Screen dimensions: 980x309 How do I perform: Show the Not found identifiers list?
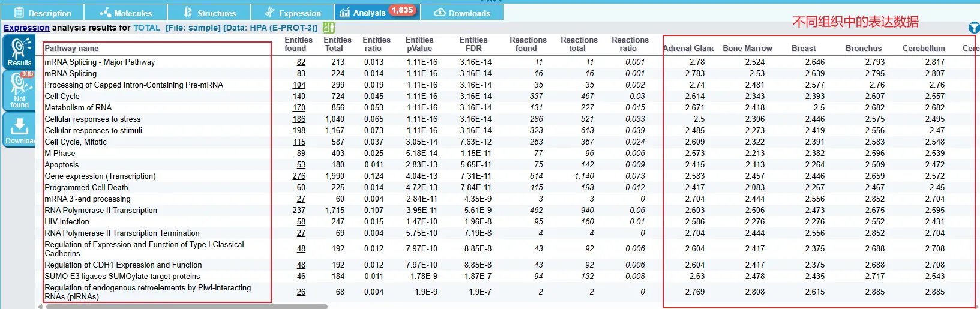[19, 91]
